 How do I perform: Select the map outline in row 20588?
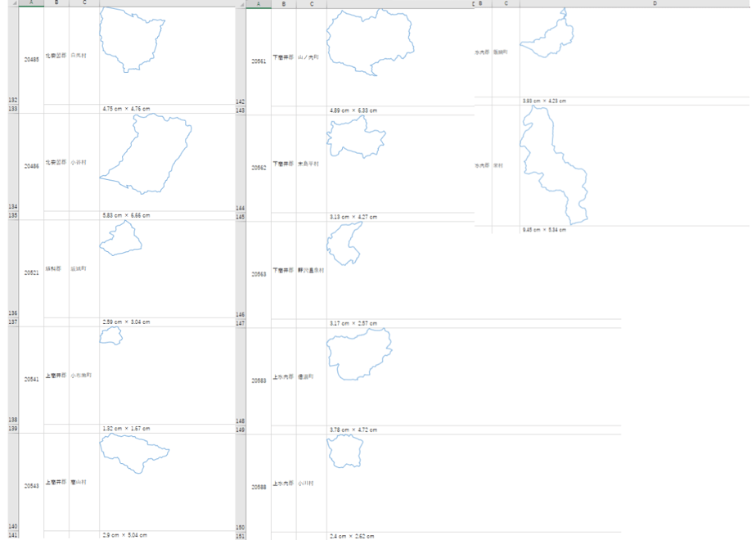pos(344,452)
